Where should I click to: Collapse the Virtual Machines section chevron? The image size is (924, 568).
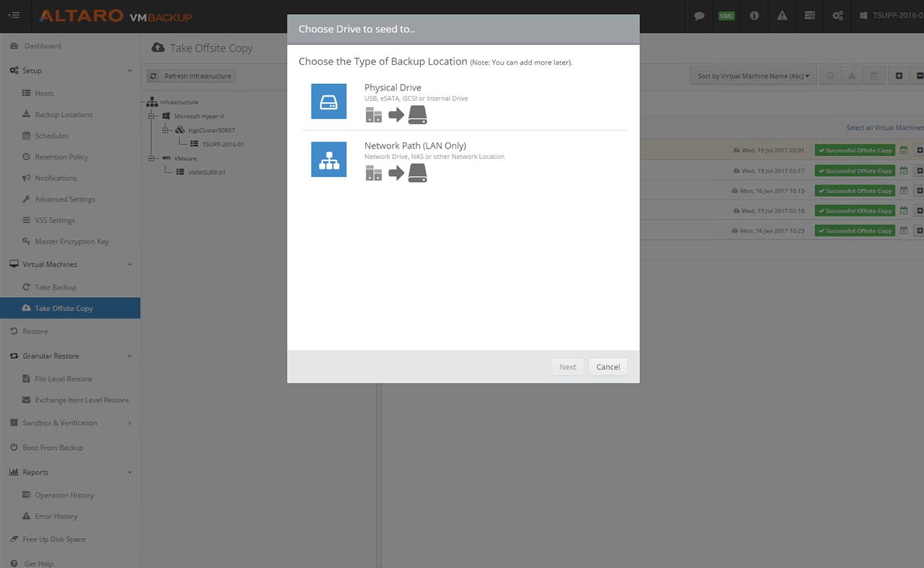[129, 264]
